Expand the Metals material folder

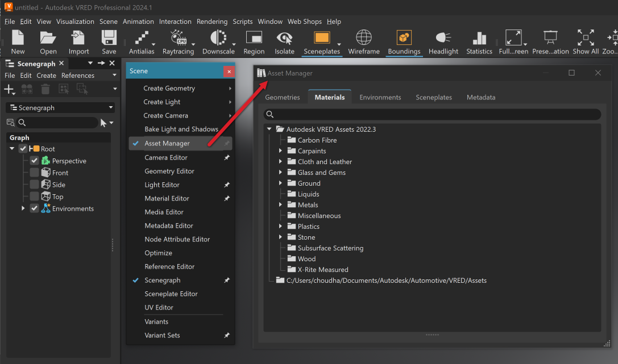[280, 204]
